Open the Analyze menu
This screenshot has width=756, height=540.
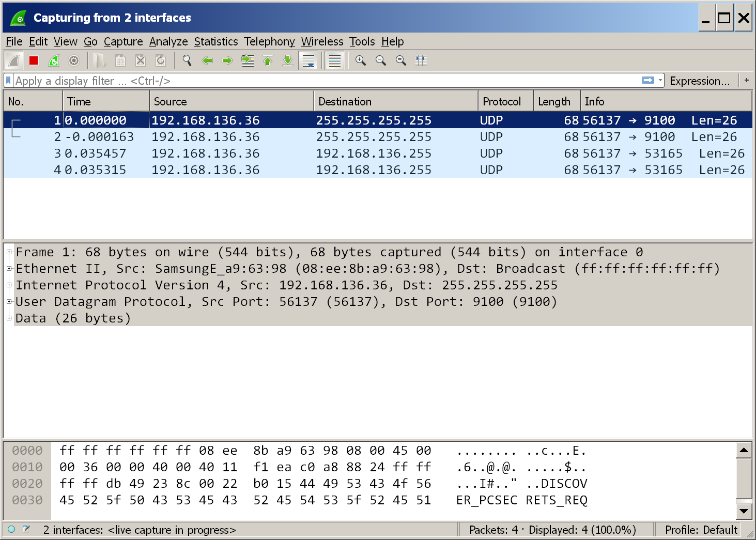point(168,41)
